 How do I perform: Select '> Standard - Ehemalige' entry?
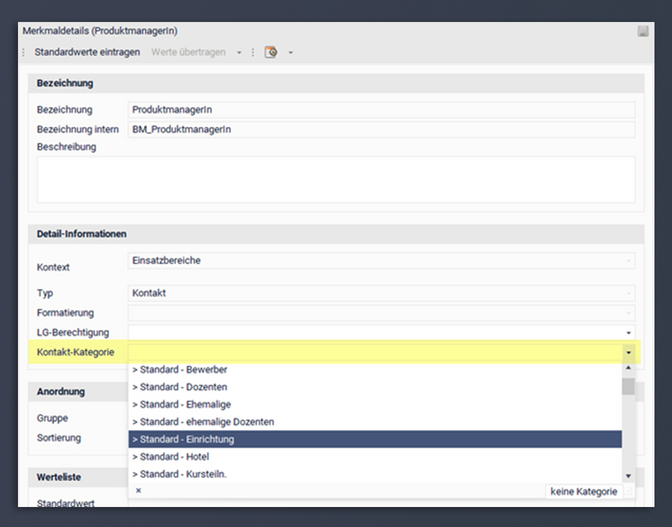coord(374,404)
